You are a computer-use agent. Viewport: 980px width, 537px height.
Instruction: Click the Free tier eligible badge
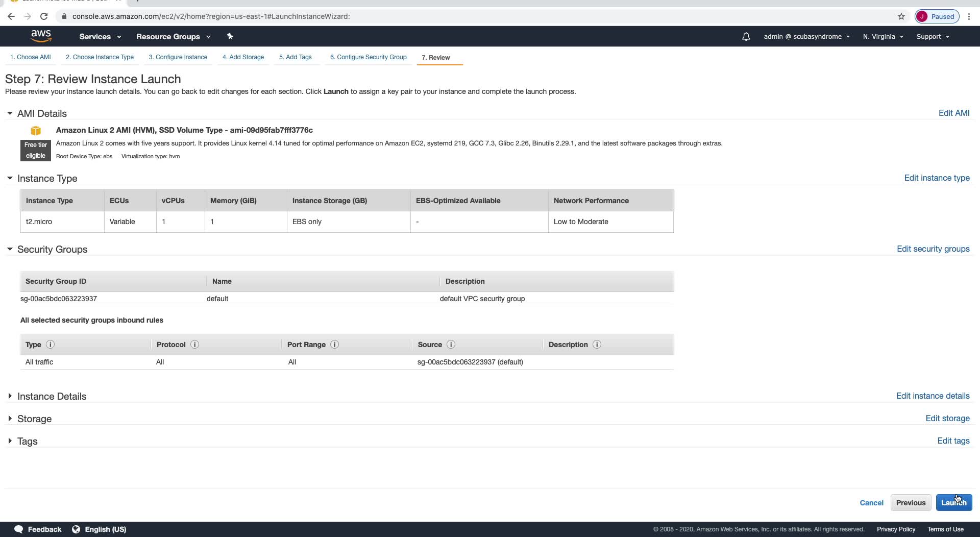(x=36, y=151)
